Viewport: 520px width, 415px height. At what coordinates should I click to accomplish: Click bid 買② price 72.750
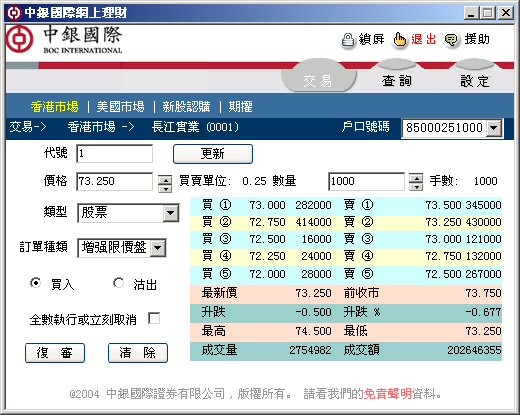pos(267,222)
